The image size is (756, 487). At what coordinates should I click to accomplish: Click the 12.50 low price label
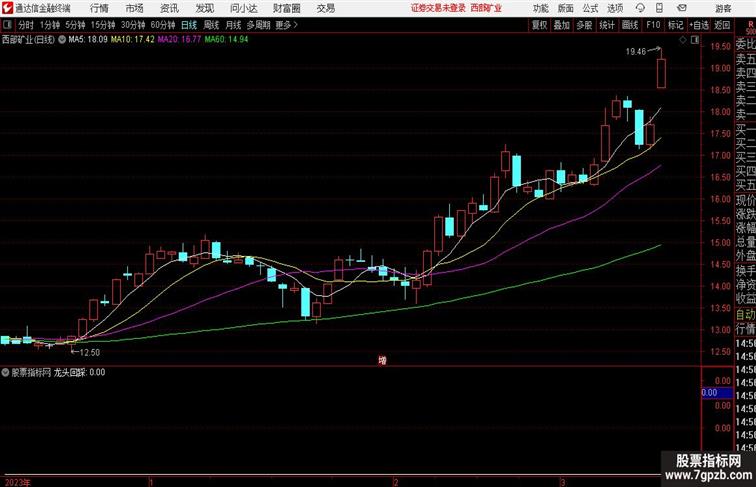click(x=90, y=352)
